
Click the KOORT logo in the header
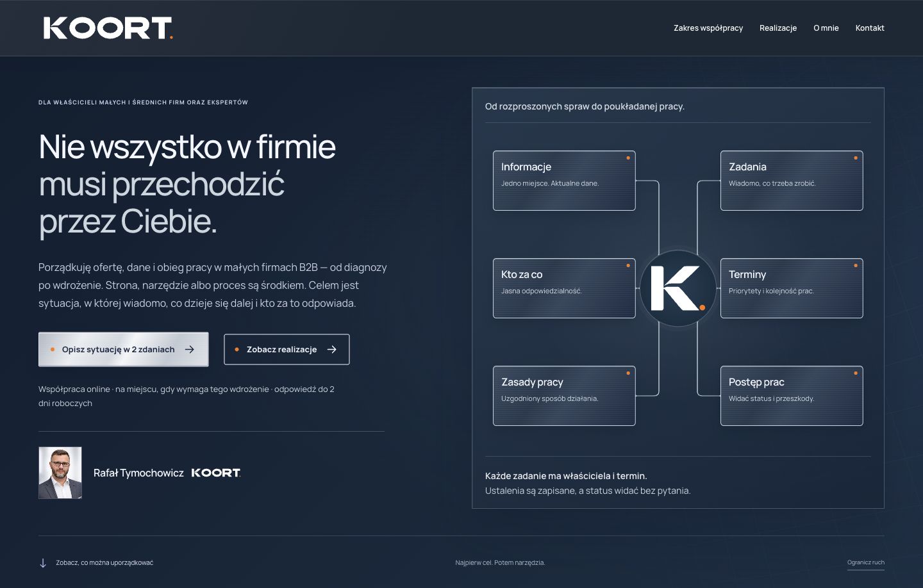108,28
